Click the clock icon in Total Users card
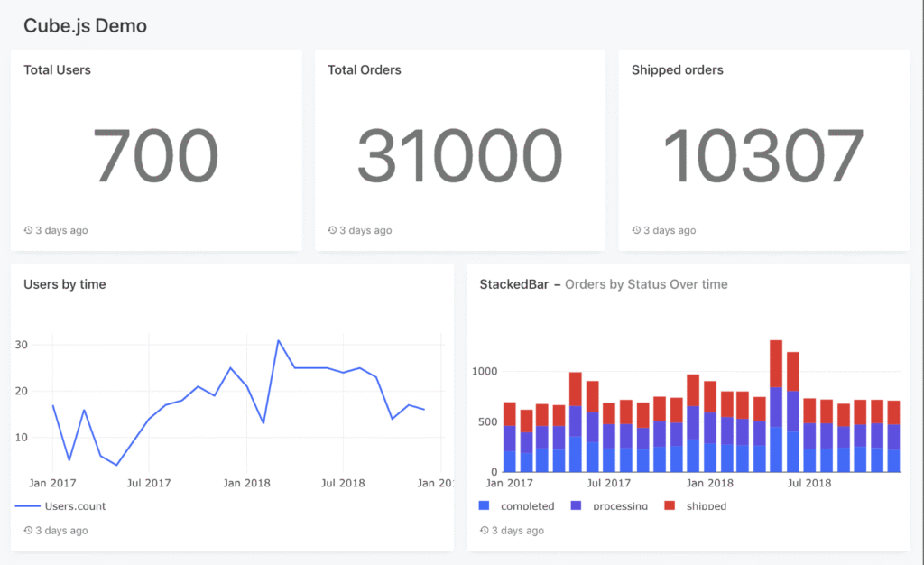Screen dimensions: 924x565 point(28,230)
